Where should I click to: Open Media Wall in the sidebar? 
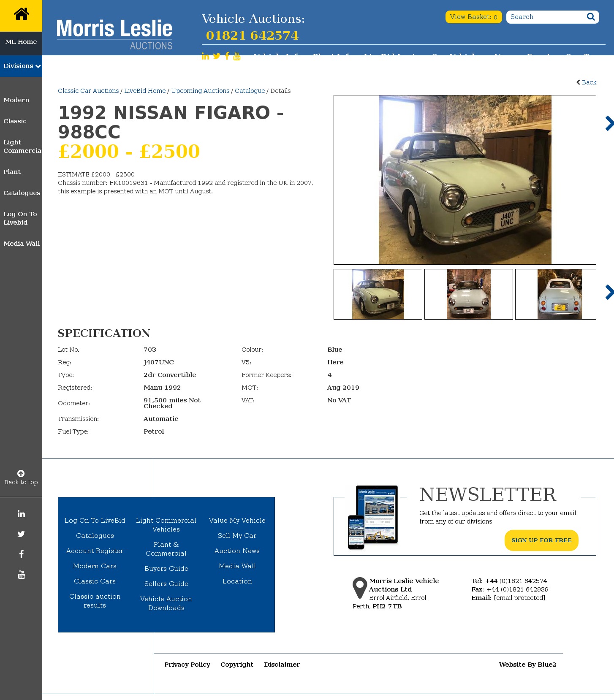point(22,244)
